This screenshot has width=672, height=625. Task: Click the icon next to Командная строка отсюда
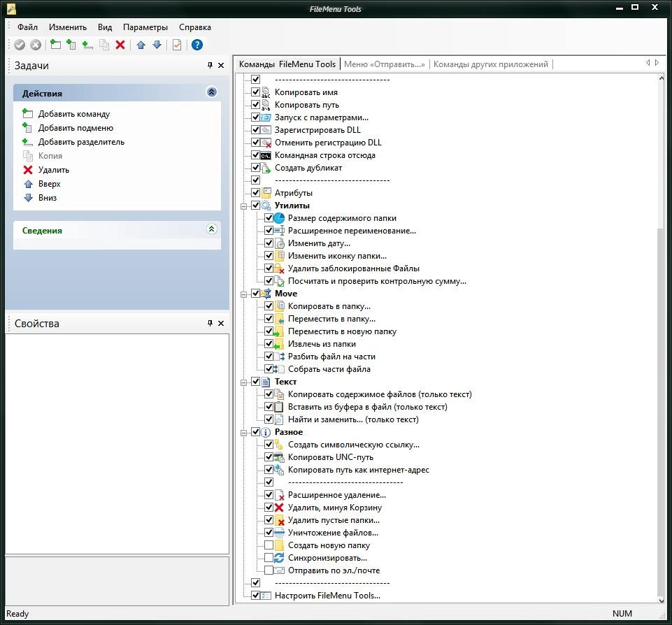coord(266,155)
